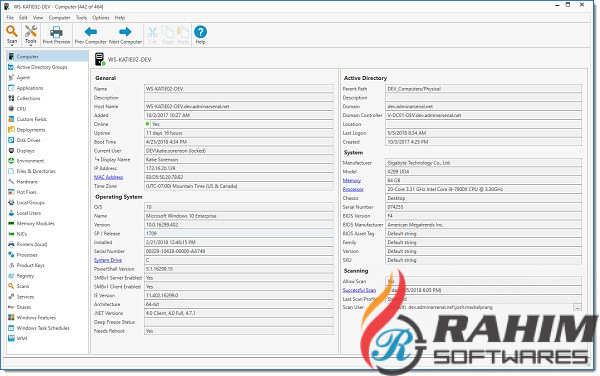Click the MAC Address link
This screenshot has width=600, height=376.
click(x=109, y=177)
